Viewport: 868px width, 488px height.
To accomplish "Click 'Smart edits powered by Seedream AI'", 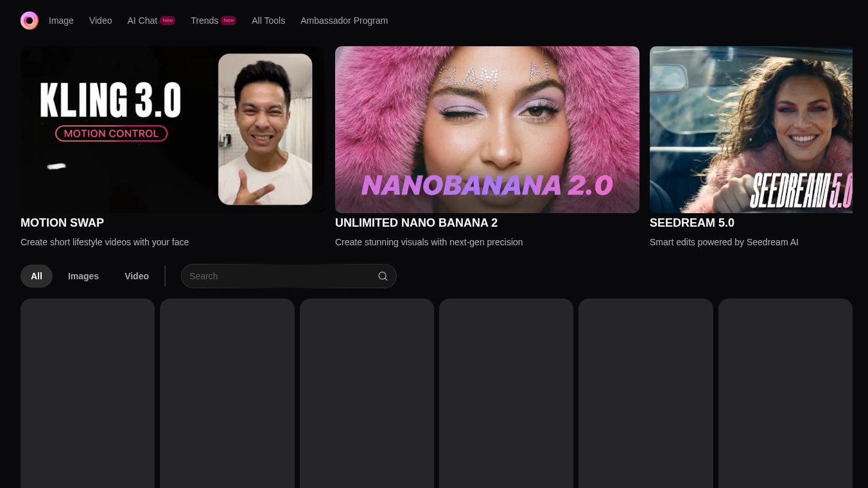I will [x=724, y=242].
